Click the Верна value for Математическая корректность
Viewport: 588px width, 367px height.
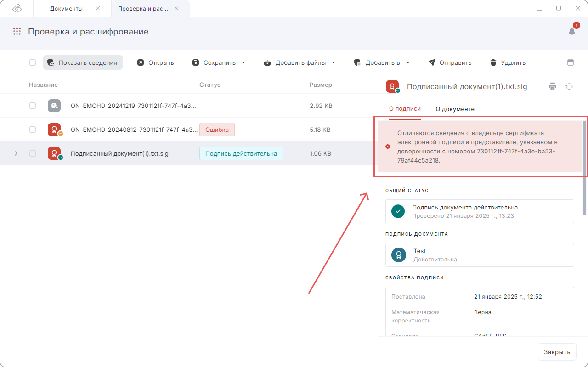pyautogui.click(x=483, y=312)
